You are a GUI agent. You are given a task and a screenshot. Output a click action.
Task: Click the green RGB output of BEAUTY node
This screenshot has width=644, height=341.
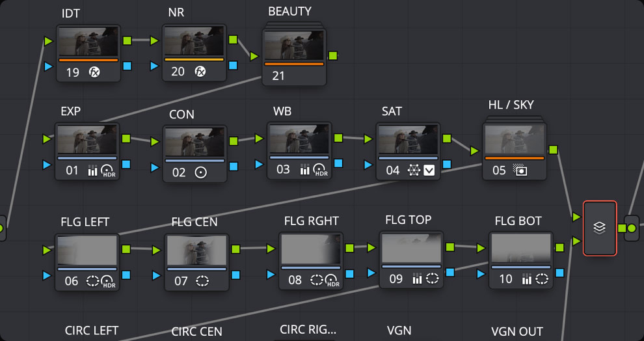tap(333, 56)
